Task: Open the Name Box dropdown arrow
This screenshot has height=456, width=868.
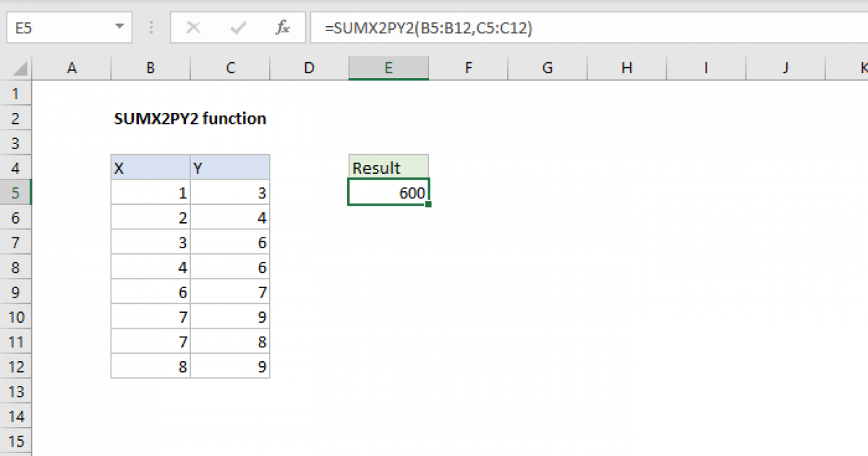Action: pos(121,28)
